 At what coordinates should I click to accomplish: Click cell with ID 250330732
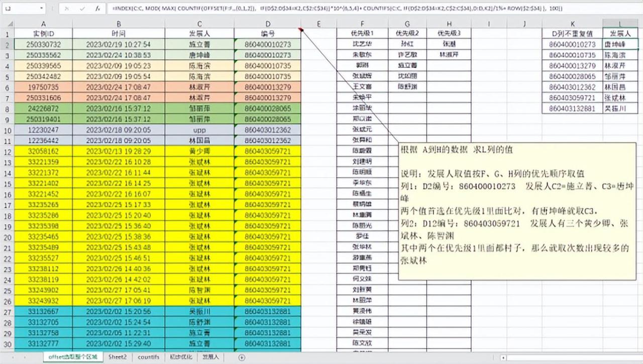coord(44,44)
